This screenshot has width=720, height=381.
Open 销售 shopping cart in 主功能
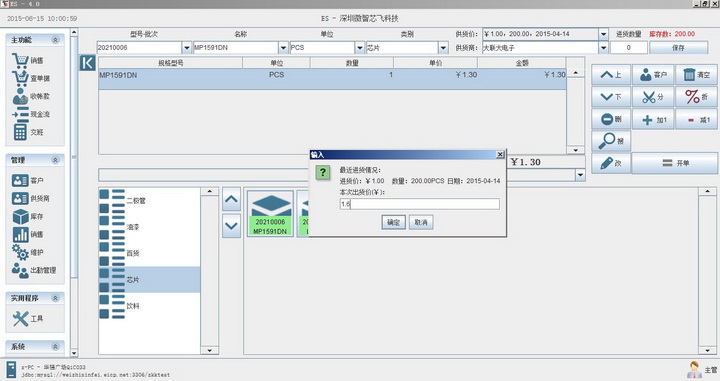click(x=28, y=60)
